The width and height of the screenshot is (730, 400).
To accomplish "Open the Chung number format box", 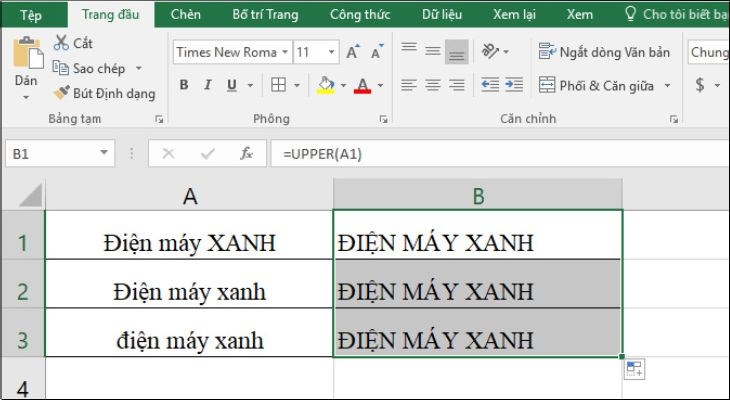I will (709, 52).
